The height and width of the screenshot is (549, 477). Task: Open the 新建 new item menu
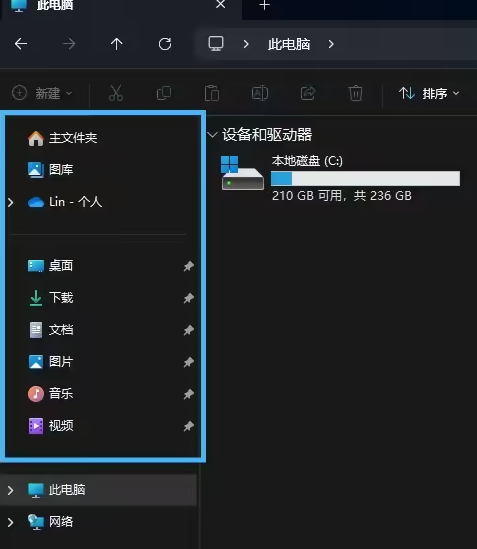click(42, 93)
